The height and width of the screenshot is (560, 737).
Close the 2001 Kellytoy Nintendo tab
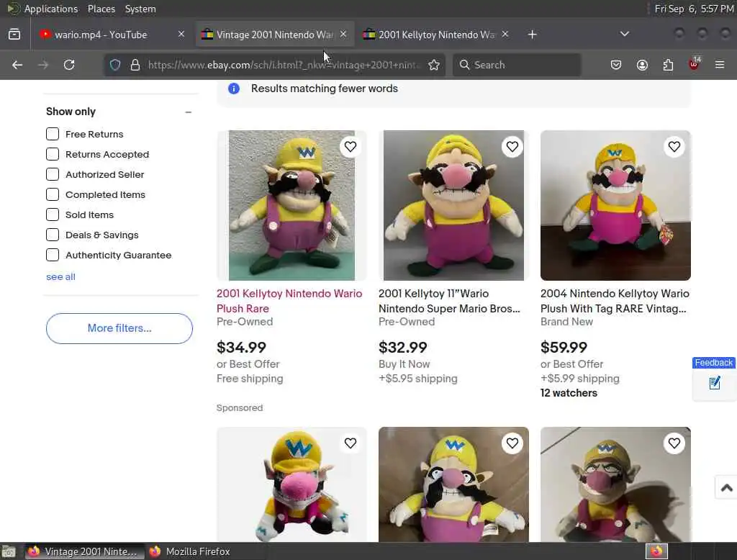[505, 35]
